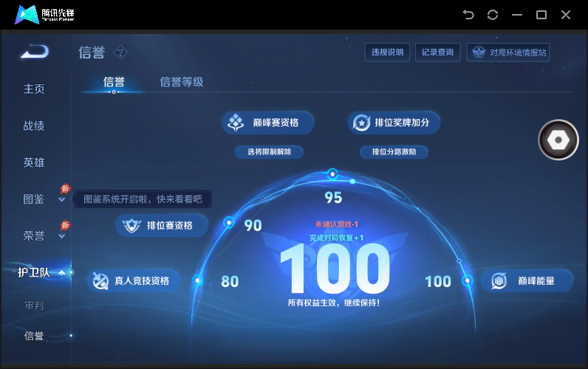Click the 80 score node on arc
This screenshot has width=588, height=369.
point(198,280)
